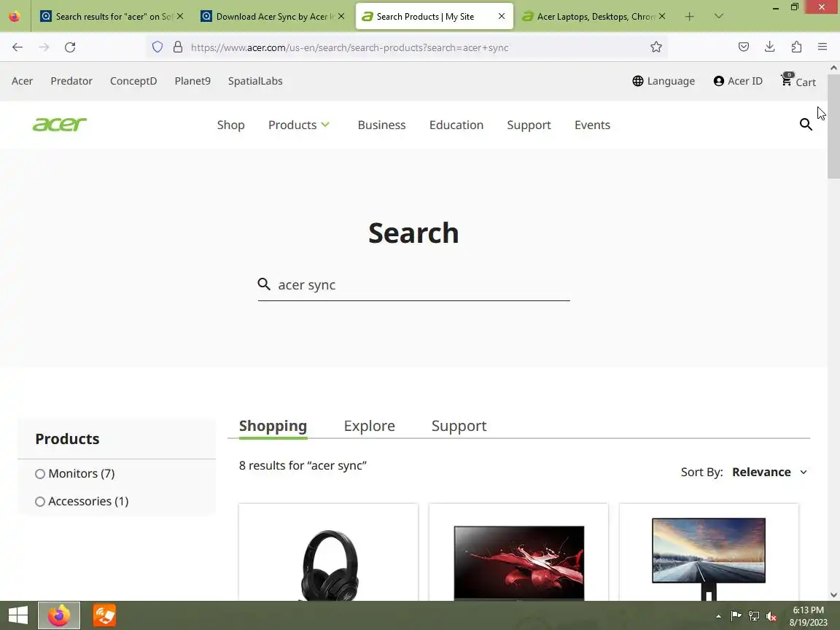Open the Events navigation link
The image size is (840, 630).
(x=592, y=125)
